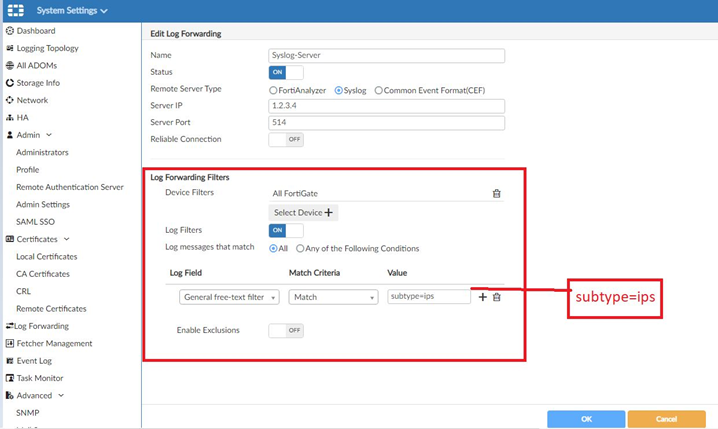This screenshot has width=718, height=429.
Task: Click the Dashboard icon in sidebar
Action: tap(10, 31)
